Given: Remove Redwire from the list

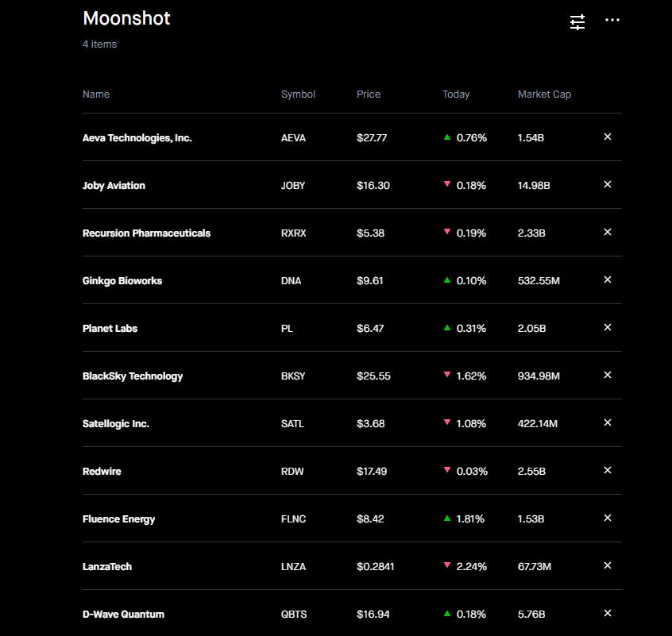Looking at the screenshot, I should click(608, 470).
